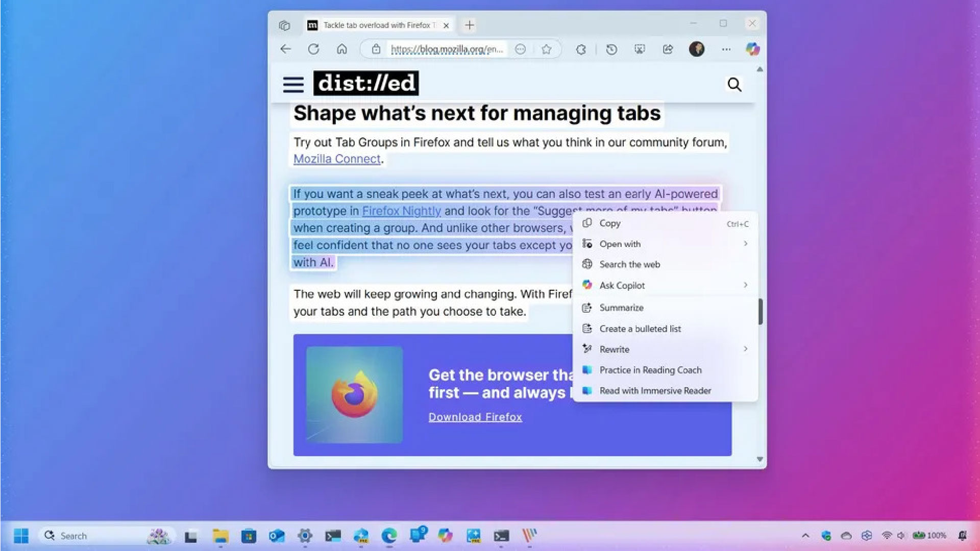Viewport: 980px width, 551px height.
Task: Open the user profile avatar
Action: tap(697, 49)
